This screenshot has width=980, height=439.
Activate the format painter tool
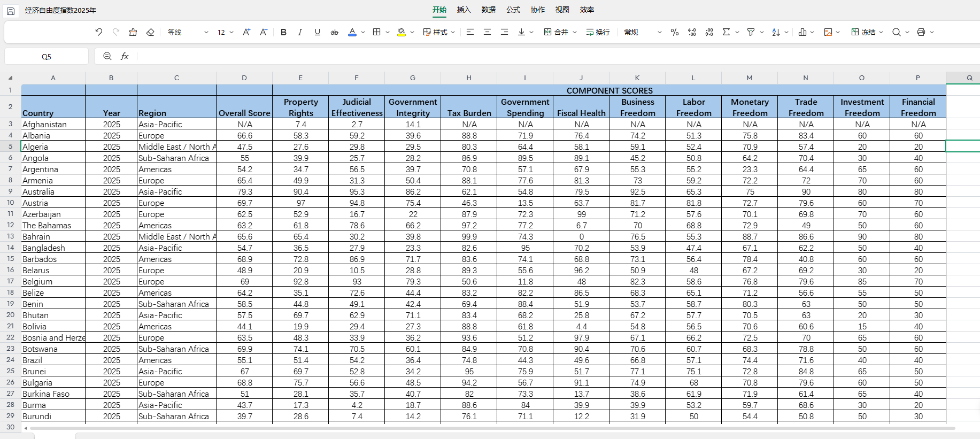133,32
